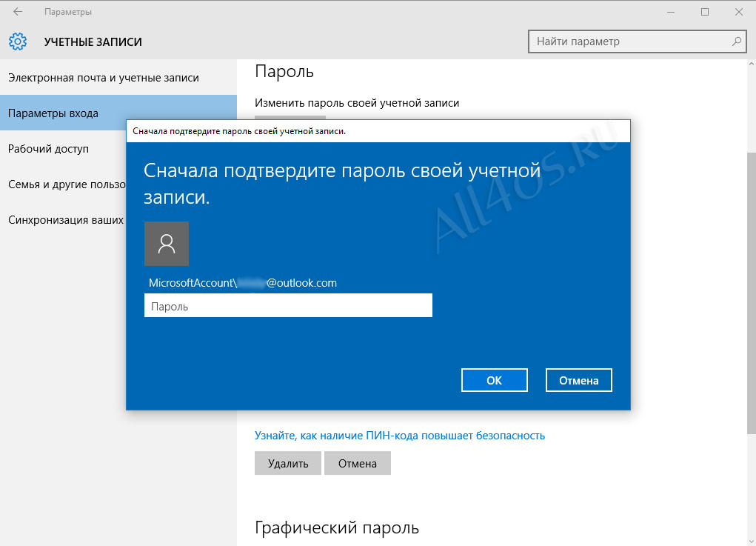Click the vertical scrollbar thumb

click(751, 293)
